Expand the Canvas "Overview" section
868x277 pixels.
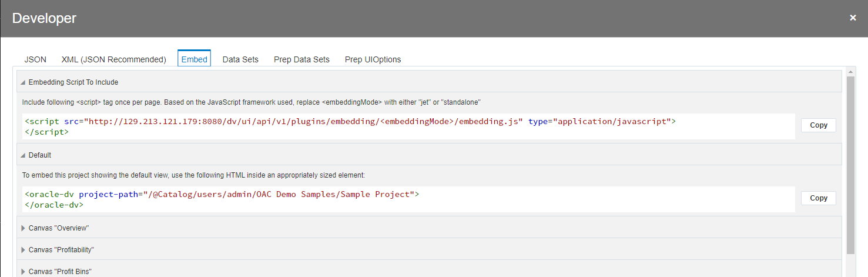[x=23, y=228]
